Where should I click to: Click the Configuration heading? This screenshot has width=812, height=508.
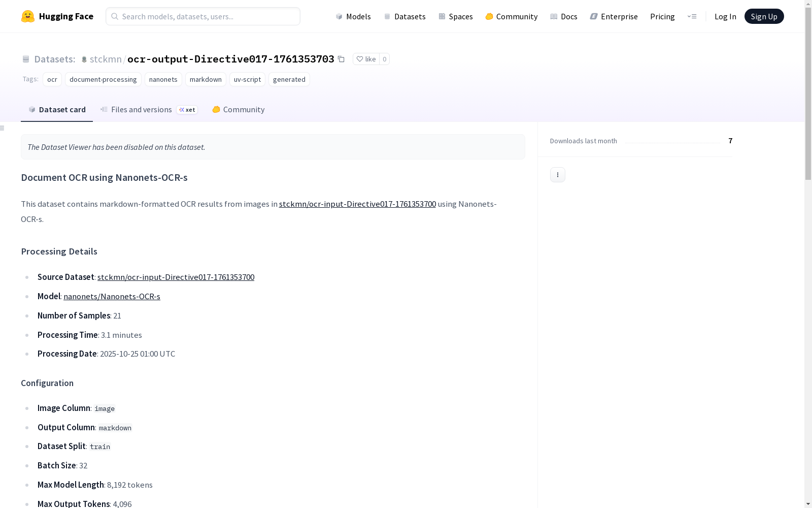[x=47, y=383]
